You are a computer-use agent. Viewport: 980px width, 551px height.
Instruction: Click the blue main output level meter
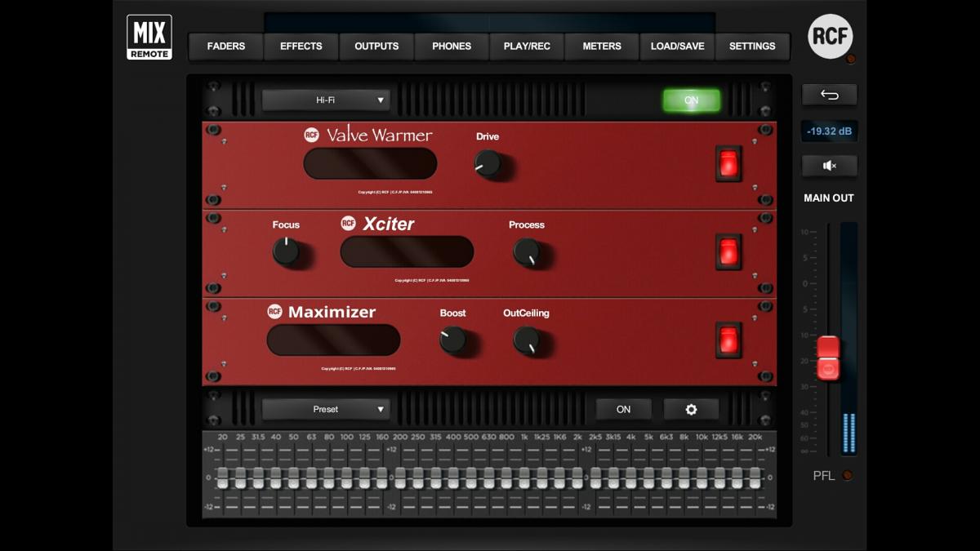[x=849, y=339]
